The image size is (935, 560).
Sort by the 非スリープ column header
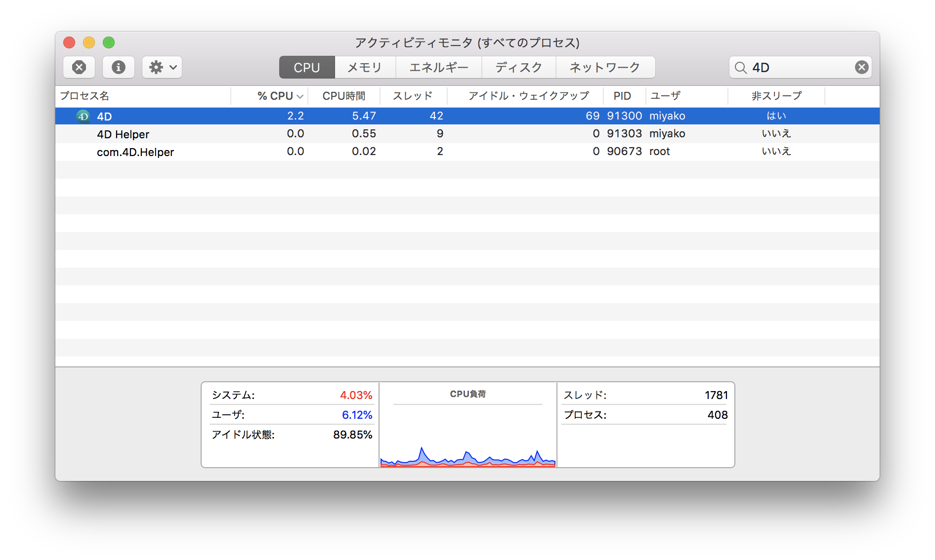point(776,96)
